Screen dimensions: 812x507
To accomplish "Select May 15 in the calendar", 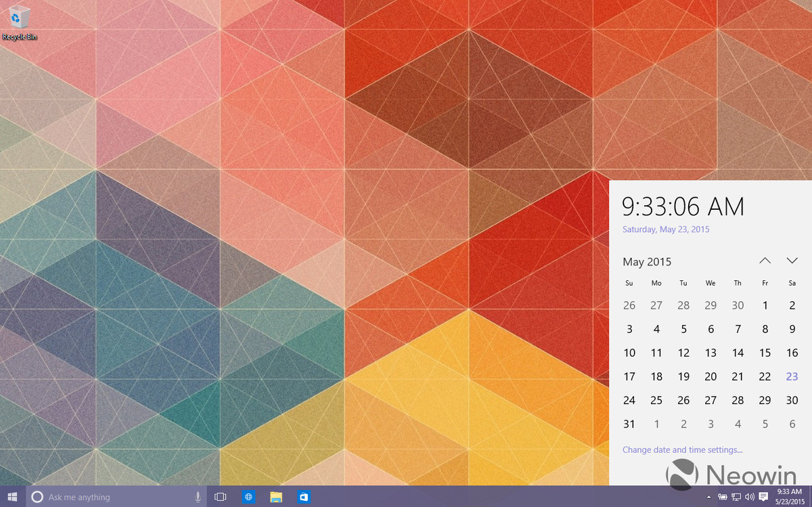I will tap(765, 353).
